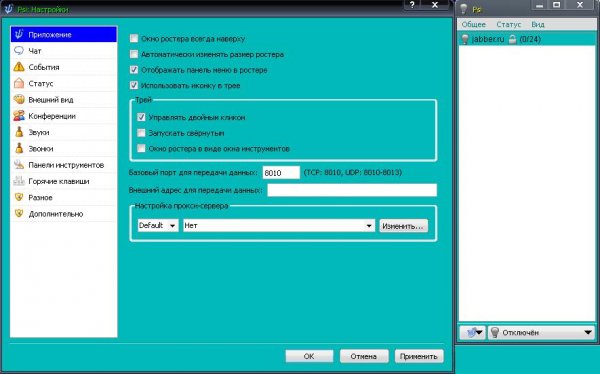Click the (TCP: 8010, UDP: 8010-8013) text
The image size is (600, 374).
(352, 172)
